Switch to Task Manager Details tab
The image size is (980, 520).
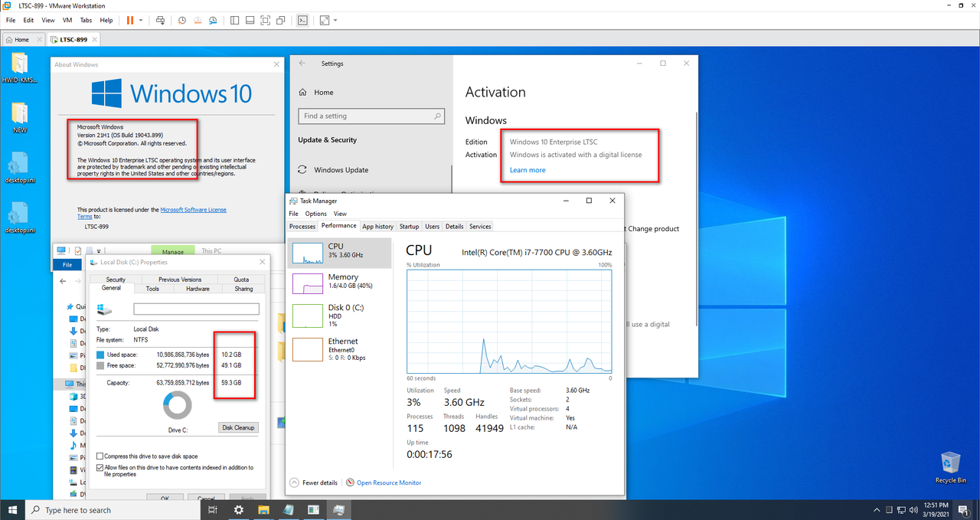(x=455, y=227)
